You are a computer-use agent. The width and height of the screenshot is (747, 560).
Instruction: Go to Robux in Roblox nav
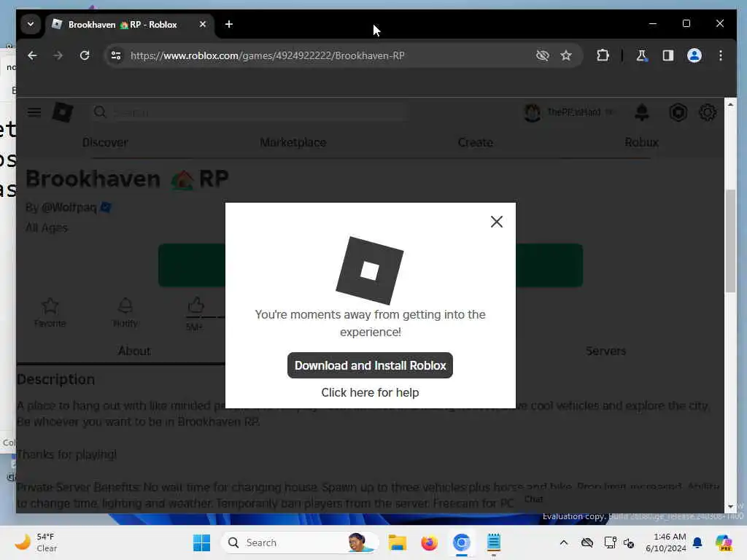click(x=641, y=142)
